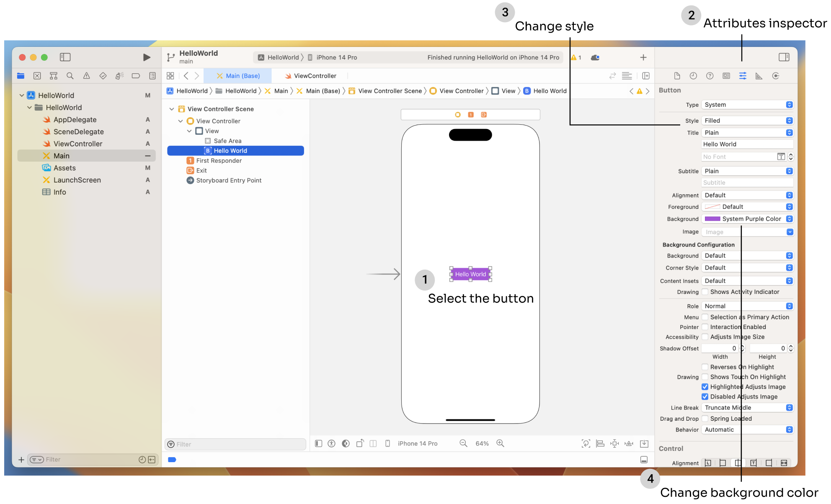Select the ViewController tab in editor

point(314,76)
